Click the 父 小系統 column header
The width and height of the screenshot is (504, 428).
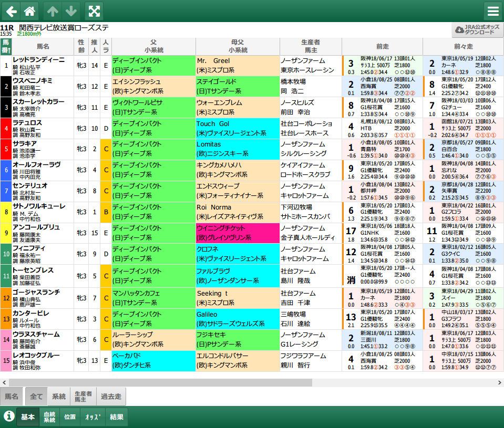(153, 46)
